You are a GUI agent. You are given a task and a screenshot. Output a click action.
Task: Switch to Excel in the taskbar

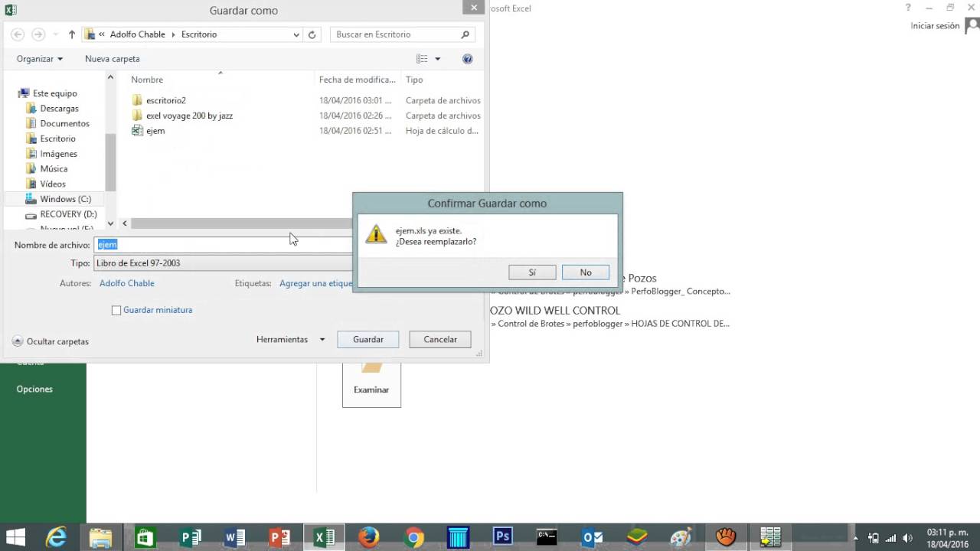tap(325, 537)
